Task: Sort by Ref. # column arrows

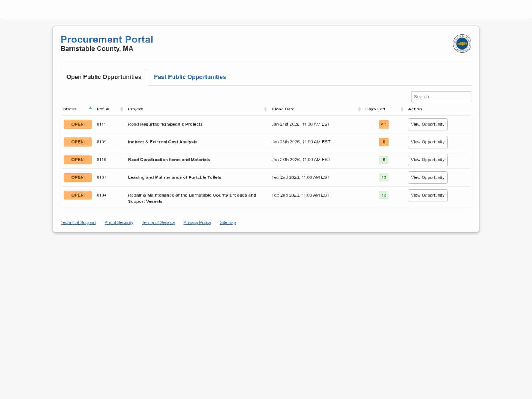Action: [122, 109]
